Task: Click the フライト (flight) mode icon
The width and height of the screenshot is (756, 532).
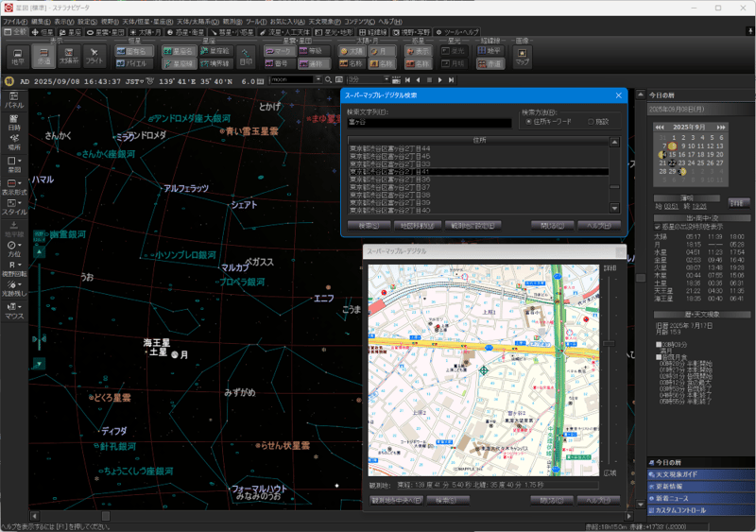Action: 94,55
